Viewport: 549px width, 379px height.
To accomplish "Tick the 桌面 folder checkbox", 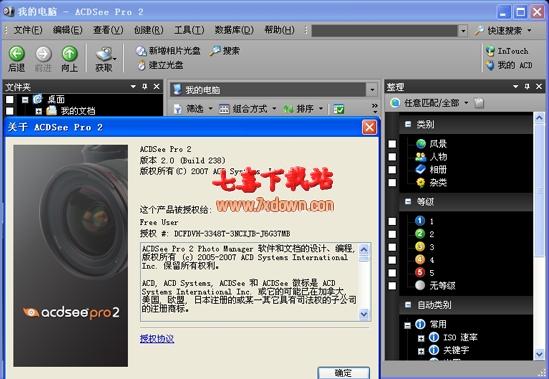I will click(x=10, y=99).
